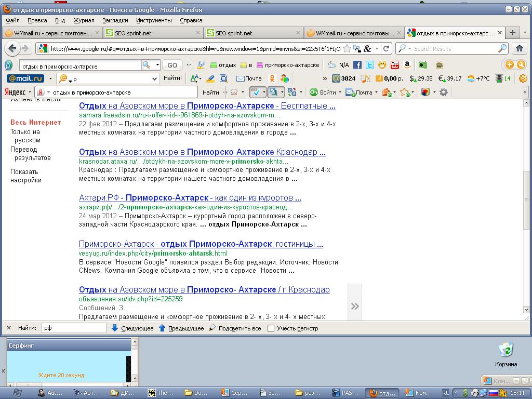Open the PAS... taskbar button
532x399 pixels.
pos(347,393)
